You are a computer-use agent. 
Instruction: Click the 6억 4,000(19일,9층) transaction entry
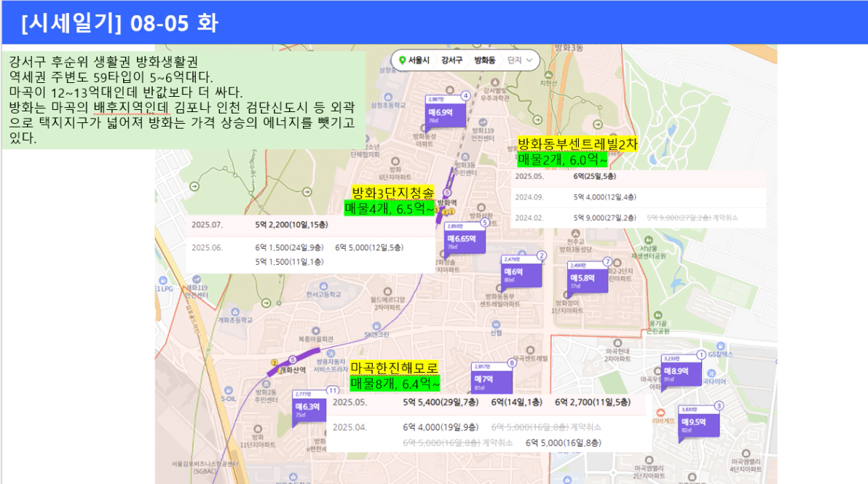(x=441, y=427)
